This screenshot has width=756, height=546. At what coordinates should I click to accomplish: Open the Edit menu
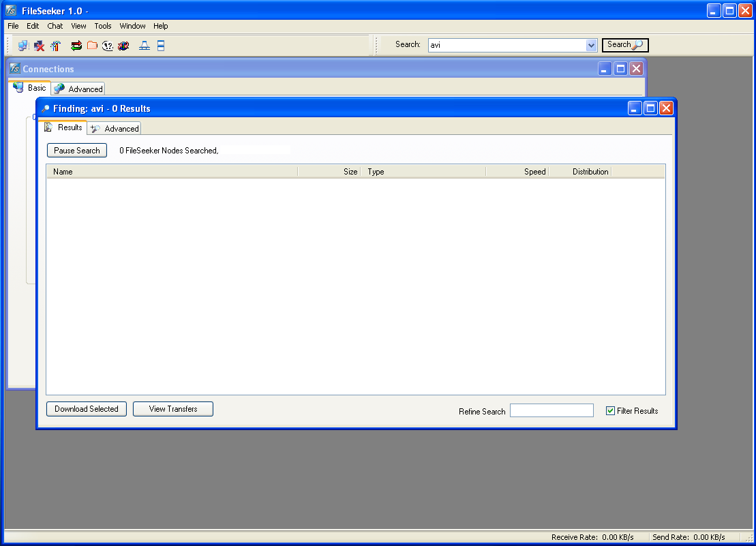pyautogui.click(x=33, y=26)
